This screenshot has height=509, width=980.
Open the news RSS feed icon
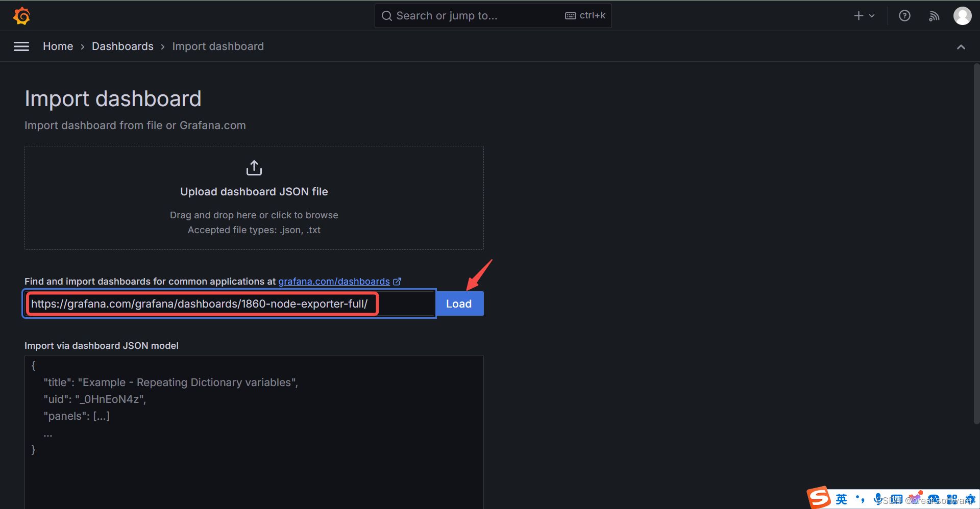[x=934, y=16]
